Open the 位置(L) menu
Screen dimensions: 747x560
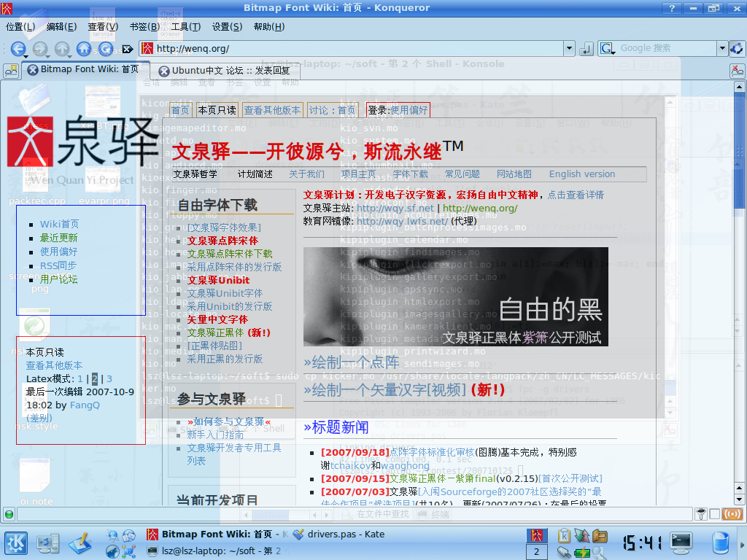pyautogui.click(x=20, y=27)
